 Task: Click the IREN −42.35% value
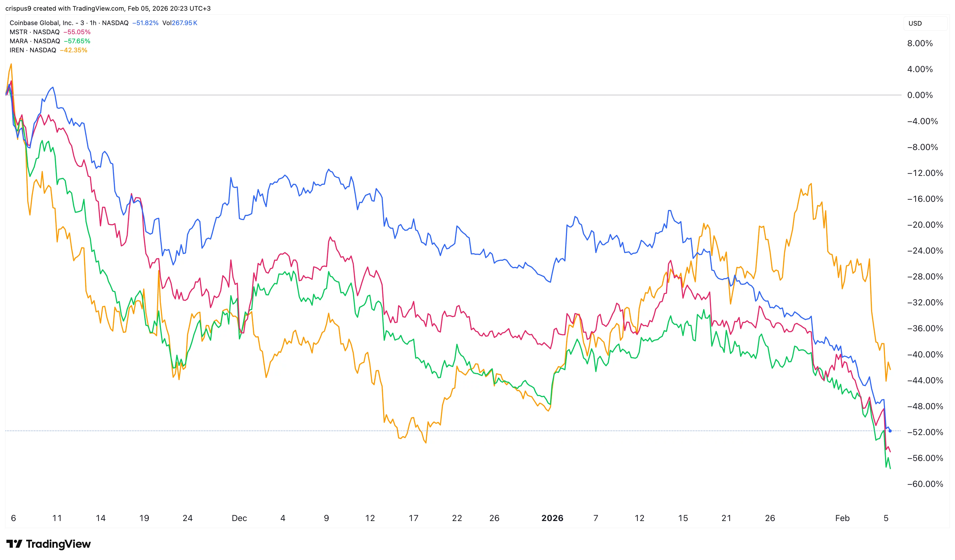(x=73, y=50)
